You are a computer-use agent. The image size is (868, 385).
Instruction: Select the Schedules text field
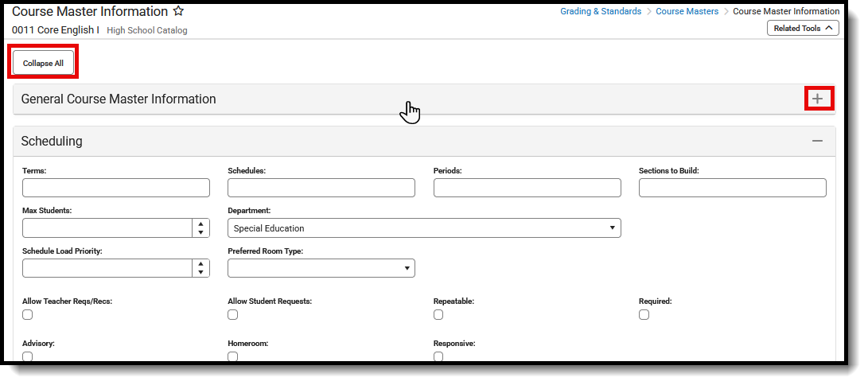(x=321, y=188)
